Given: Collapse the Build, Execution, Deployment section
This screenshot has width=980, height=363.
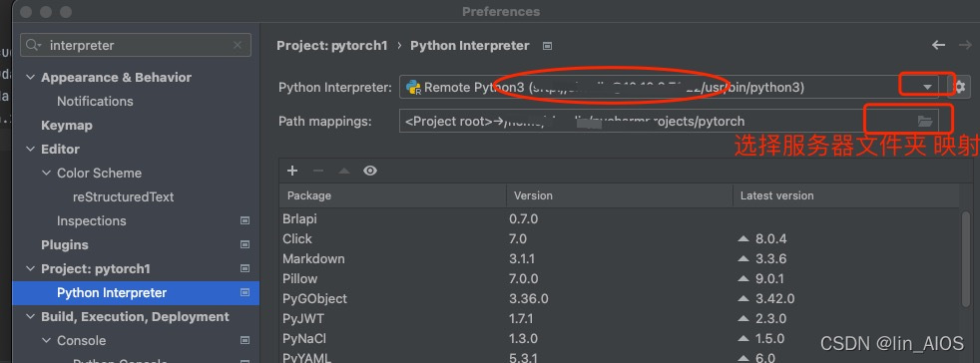Looking at the screenshot, I should (29, 317).
